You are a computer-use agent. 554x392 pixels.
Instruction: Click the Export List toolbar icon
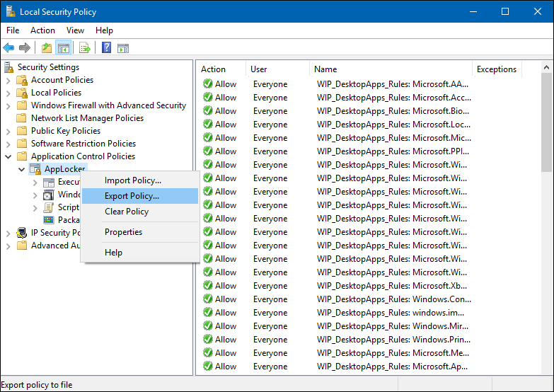(85, 48)
